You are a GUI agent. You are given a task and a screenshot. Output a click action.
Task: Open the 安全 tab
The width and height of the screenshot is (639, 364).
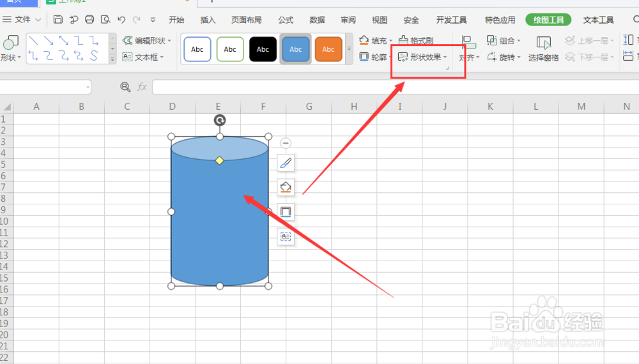coord(411,20)
